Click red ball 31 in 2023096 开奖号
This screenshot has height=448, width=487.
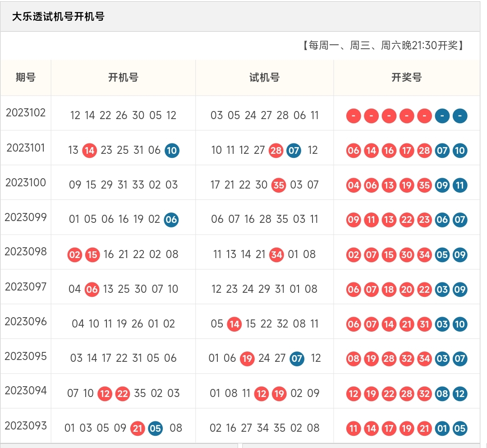pos(425,324)
